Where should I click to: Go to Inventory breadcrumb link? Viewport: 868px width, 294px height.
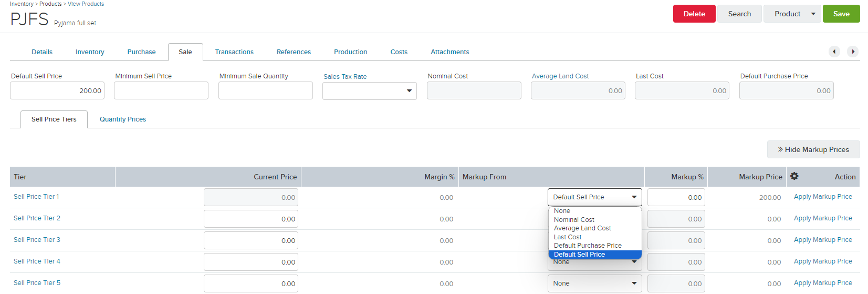[22, 4]
